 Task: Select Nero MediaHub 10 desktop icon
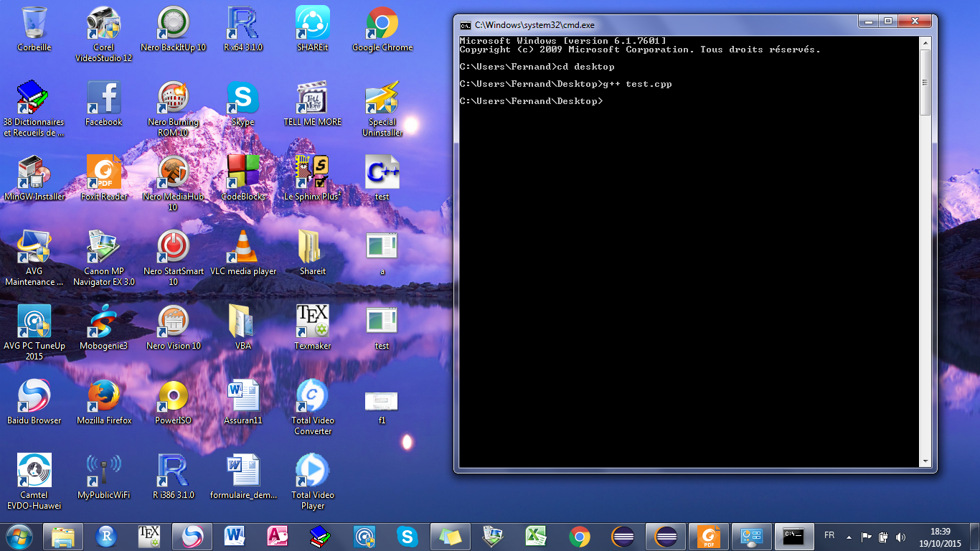coord(173,183)
